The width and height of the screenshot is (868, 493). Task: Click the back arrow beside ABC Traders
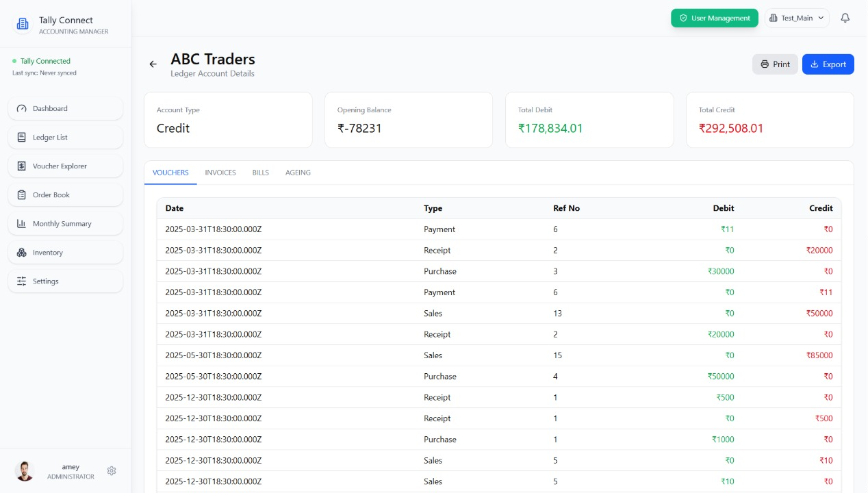coord(153,64)
